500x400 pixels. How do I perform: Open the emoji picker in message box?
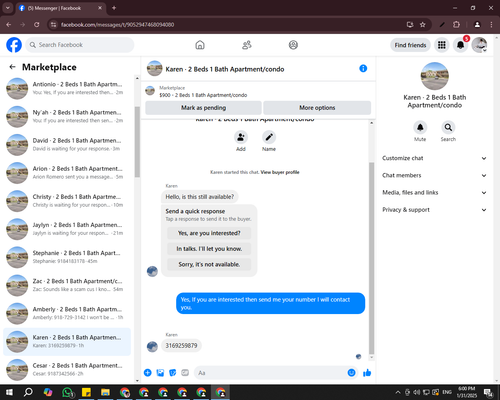pyautogui.click(x=351, y=373)
